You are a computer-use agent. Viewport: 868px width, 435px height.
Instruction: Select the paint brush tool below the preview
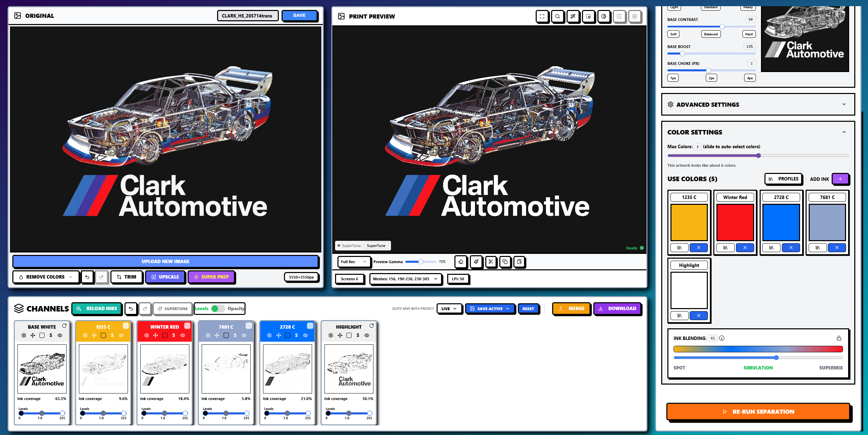point(476,262)
